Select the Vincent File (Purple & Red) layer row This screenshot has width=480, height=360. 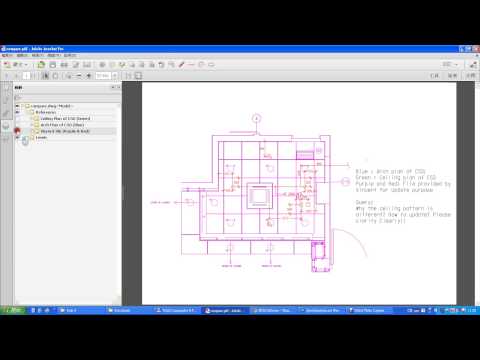pyautogui.click(x=65, y=131)
